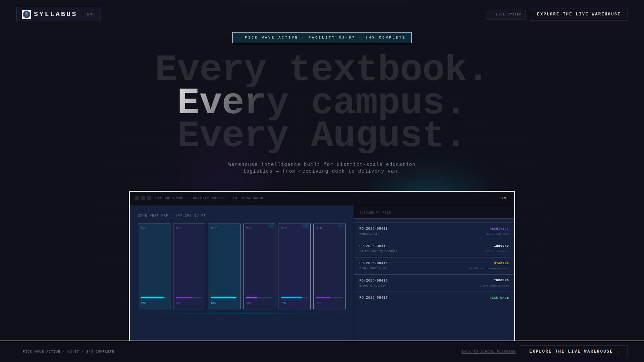Image resolution: width=644 pixels, height=362 pixels.
Task: Click the Clark County SD district name
Action: (373, 268)
